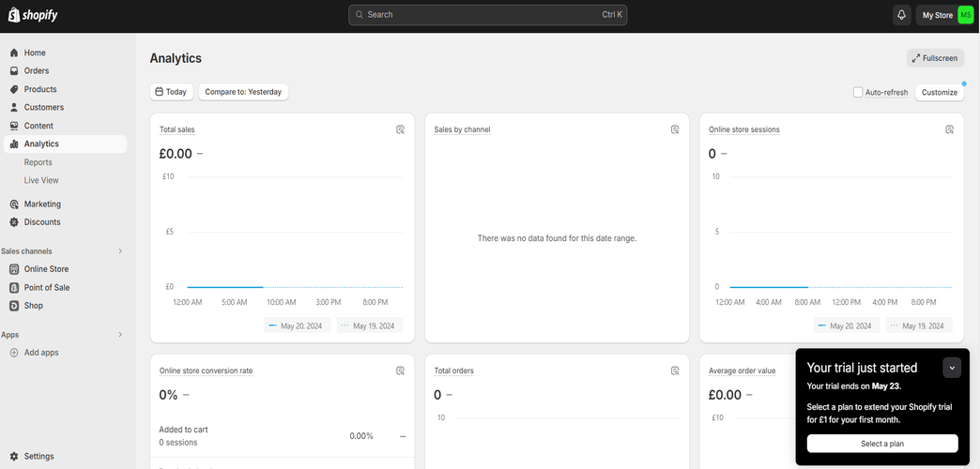
Task: Click the search magnifier icon
Action: 360,15
